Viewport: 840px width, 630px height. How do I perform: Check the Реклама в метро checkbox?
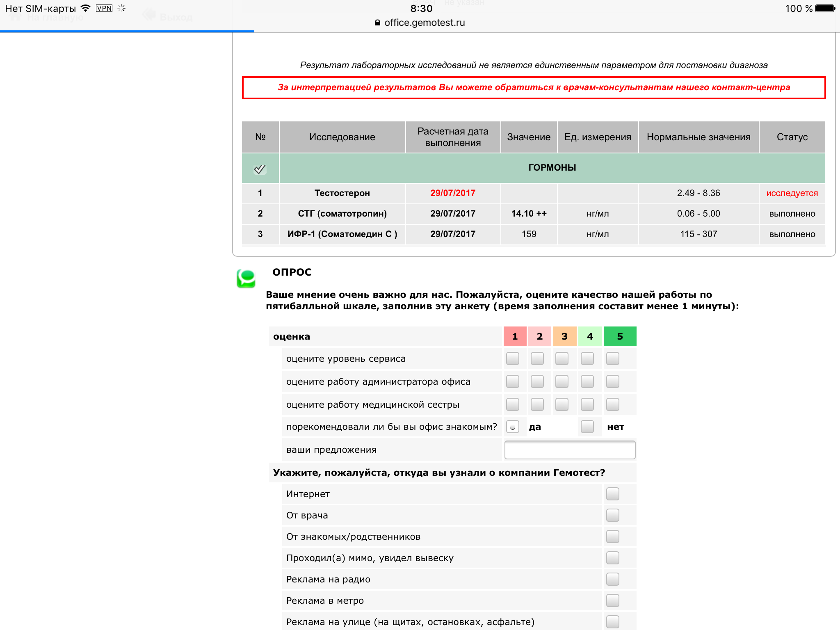612,600
